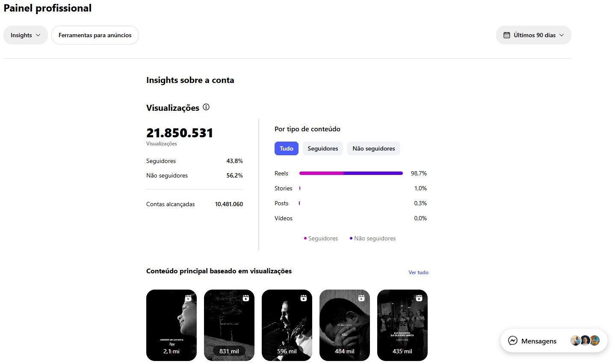Expand the Últimos 90 dias date selector
Viewport: 615px width, 364px height.
[534, 35]
